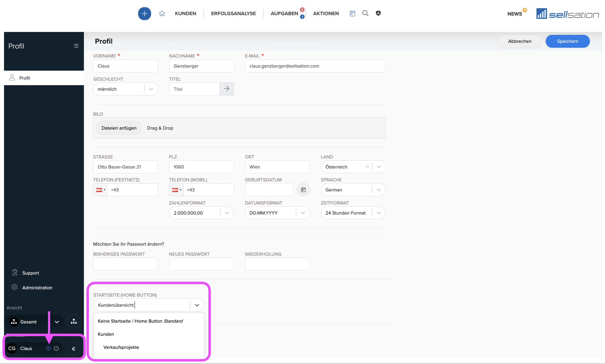Open the NEWS section
Viewport: 605px width, 364px height.
515,14
